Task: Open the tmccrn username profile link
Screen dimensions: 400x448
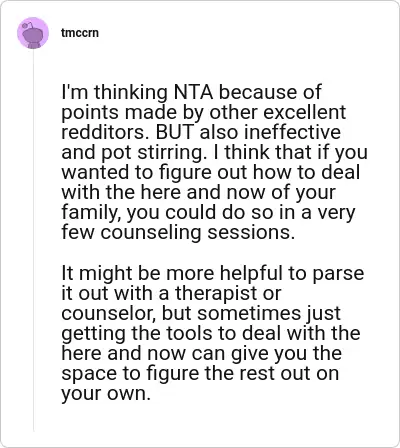Action: (80, 33)
